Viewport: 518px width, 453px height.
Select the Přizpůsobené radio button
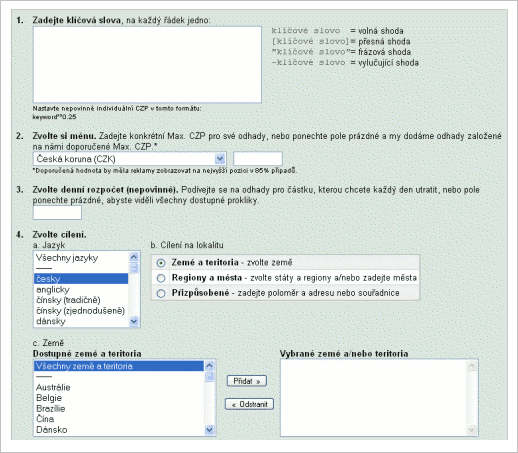click(161, 293)
